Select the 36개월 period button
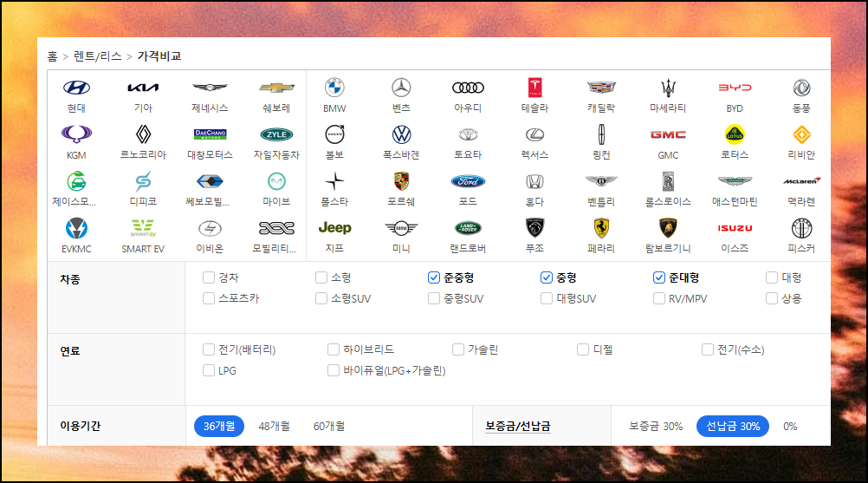The image size is (868, 483). [x=219, y=426]
